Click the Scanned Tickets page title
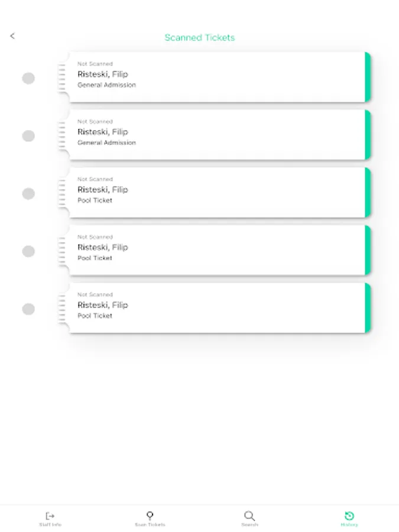This screenshot has width=399, height=532. click(x=199, y=37)
